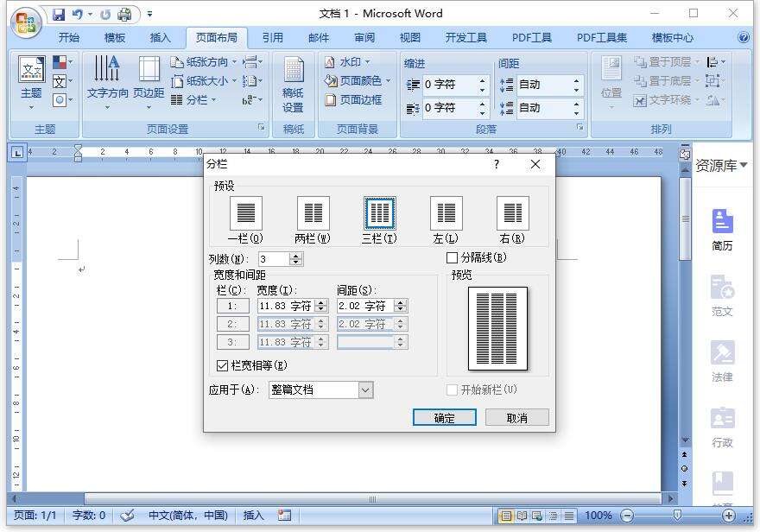760x532 pixels.
Task: Open the Resume (简历) resource
Action: coord(722,230)
